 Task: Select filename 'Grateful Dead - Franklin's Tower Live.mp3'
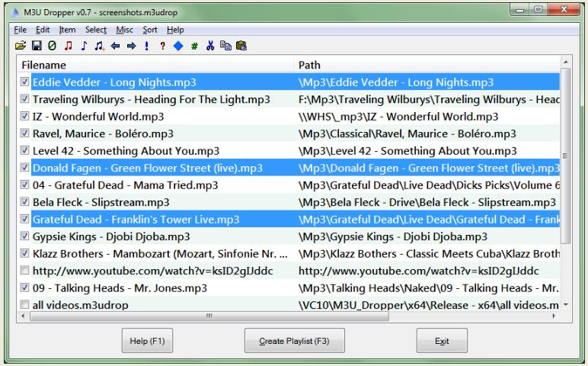(136, 220)
